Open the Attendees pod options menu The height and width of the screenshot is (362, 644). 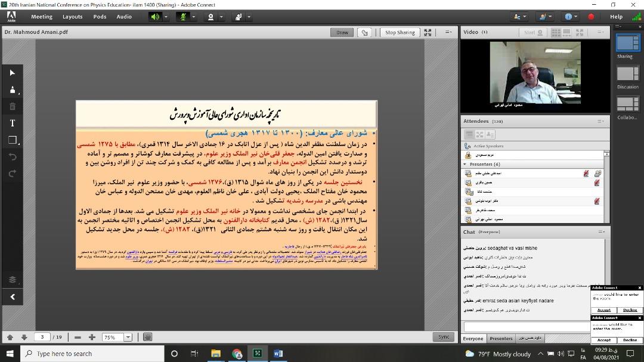pyautogui.click(x=600, y=121)
